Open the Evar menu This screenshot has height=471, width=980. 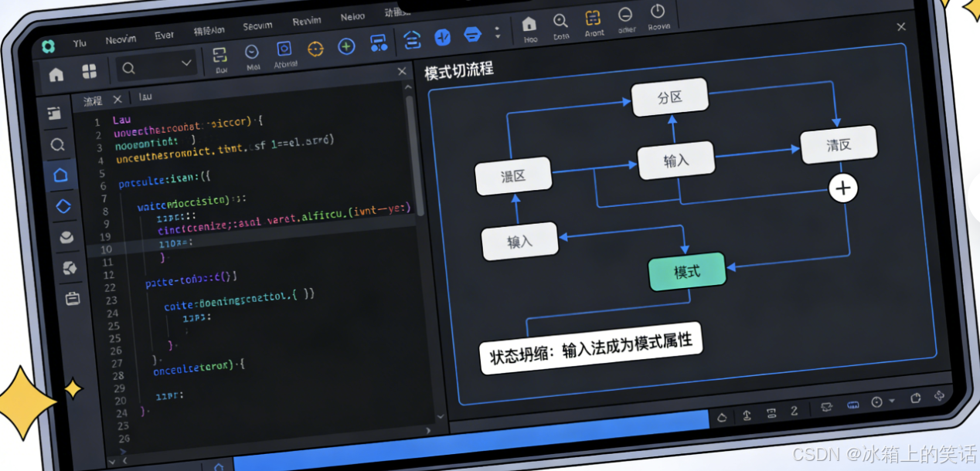[x=165, y=34]
